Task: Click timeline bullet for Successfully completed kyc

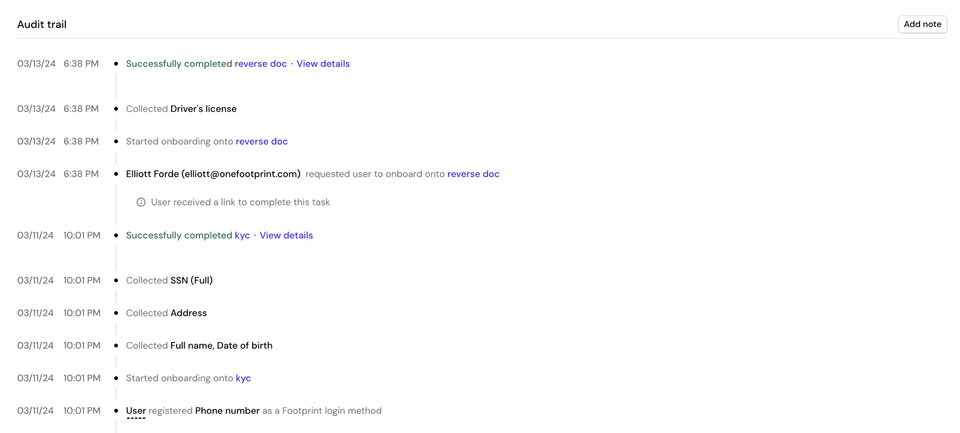Action: pos(116,236)
